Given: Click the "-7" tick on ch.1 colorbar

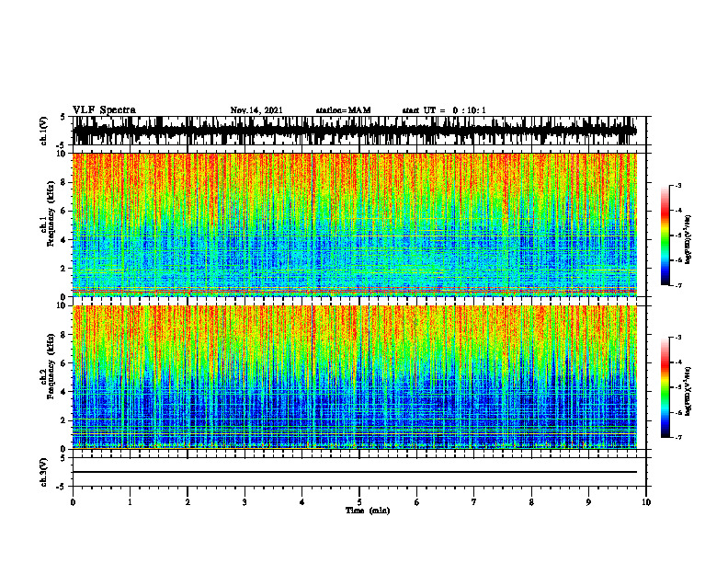Looking at the screenshot, I should coord(678,285).
